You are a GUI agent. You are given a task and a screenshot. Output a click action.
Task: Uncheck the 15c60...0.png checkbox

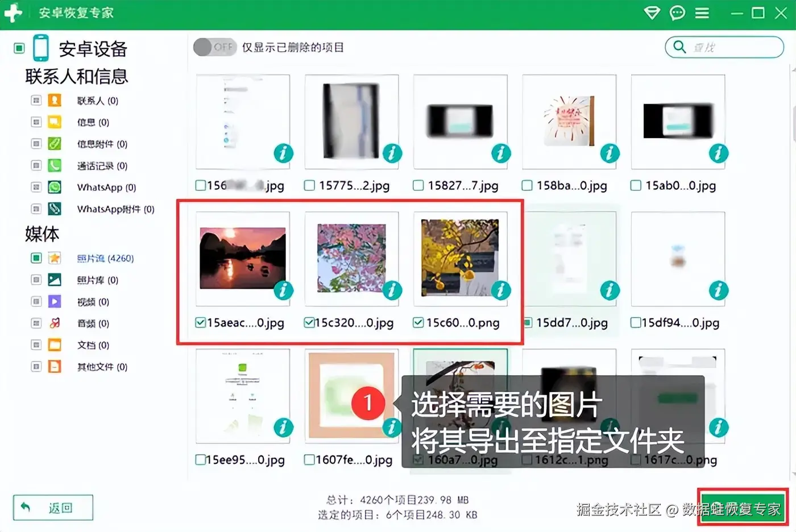(x=418, y=323)
